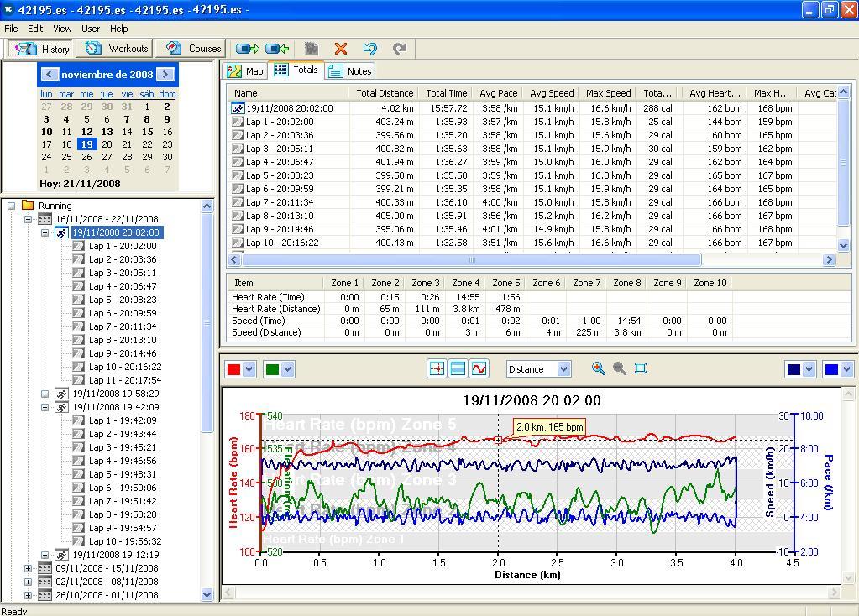The height and width of the screenshot is (616, 859).
Task: Open the View menu
Action: (x=62, y=29)
